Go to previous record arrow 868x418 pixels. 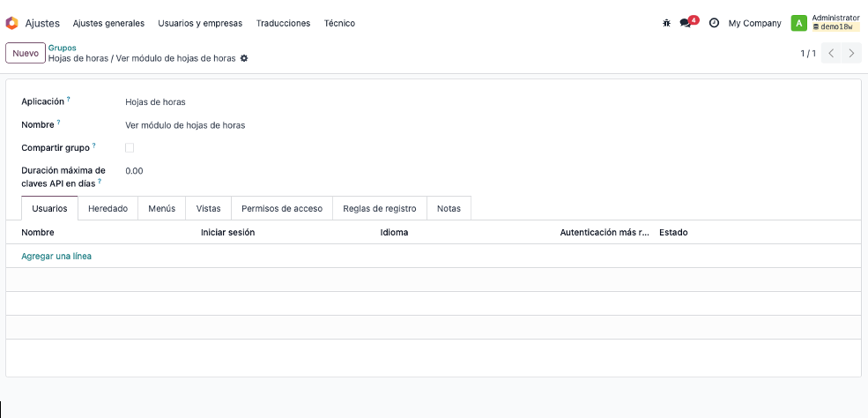[831, 54]
